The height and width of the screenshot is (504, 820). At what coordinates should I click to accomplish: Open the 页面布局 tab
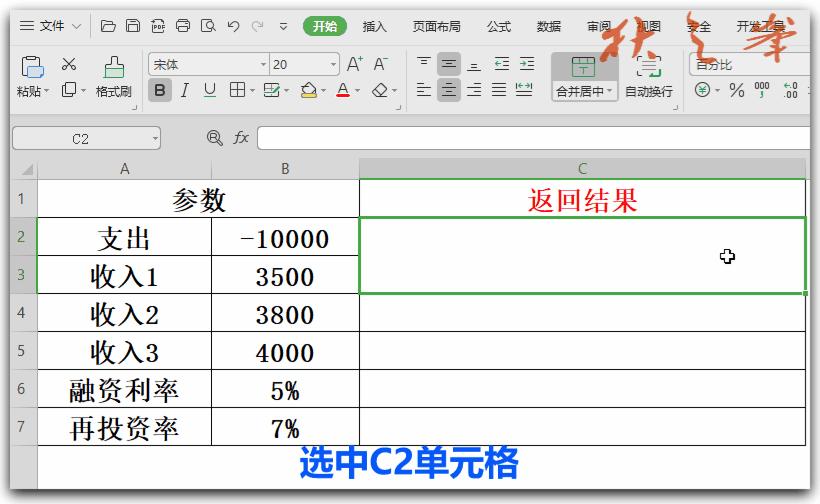436,26
